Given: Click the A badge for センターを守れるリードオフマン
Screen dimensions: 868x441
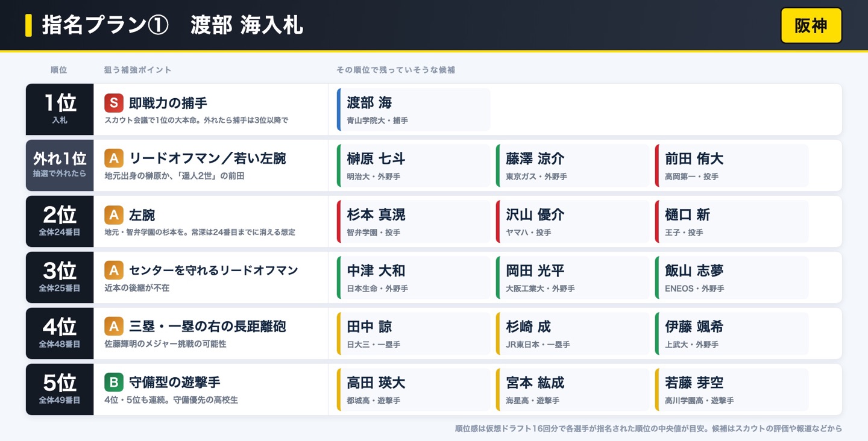Looking at the screenshot, I should 114,271.
